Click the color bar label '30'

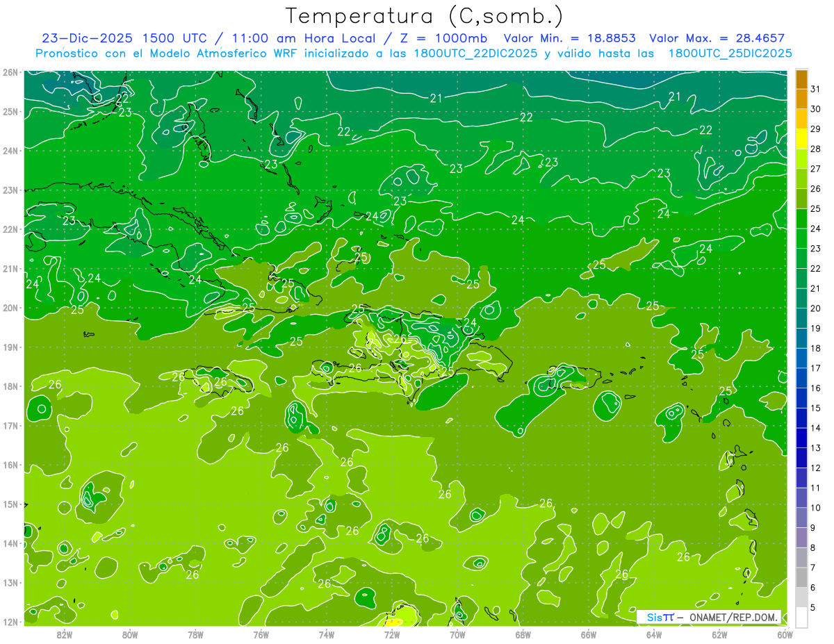(815, 109)
